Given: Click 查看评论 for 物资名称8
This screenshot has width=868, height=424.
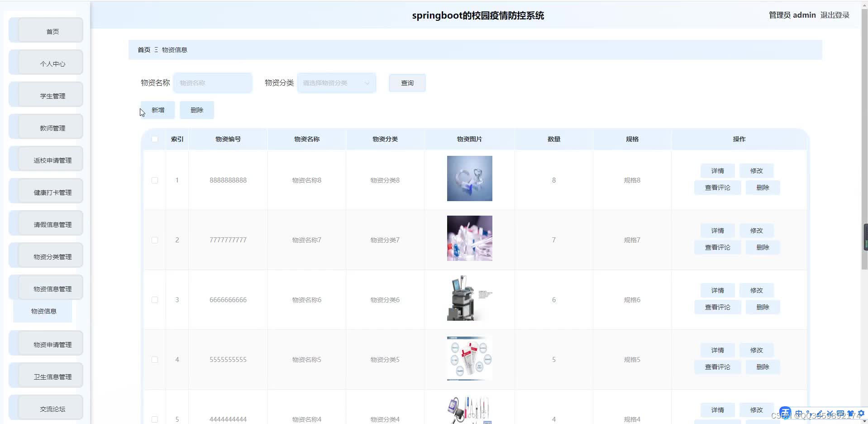Looking at the screenshot, I should tap(718, 188).
